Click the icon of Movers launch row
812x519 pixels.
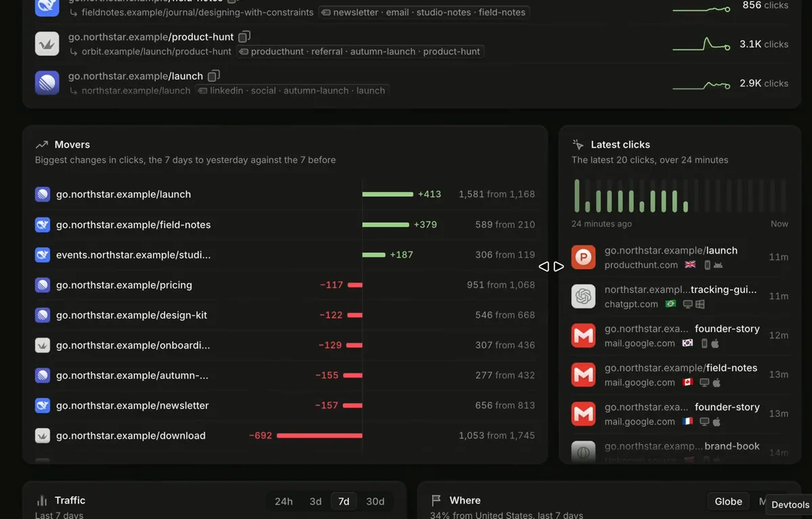pyautogui.click(x=43, y=194)
